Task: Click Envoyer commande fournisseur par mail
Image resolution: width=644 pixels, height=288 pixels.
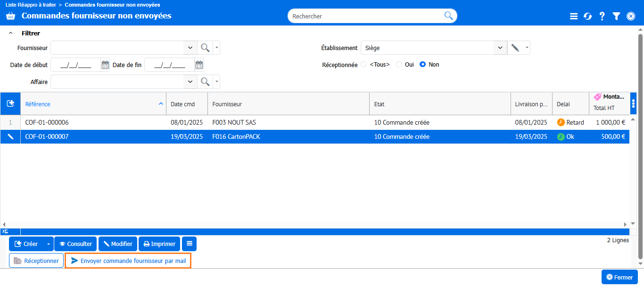Action: click(x=128, y=261)
